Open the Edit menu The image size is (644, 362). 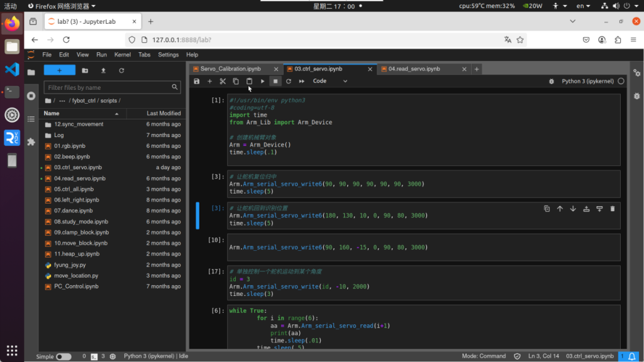tap(64, 55)
